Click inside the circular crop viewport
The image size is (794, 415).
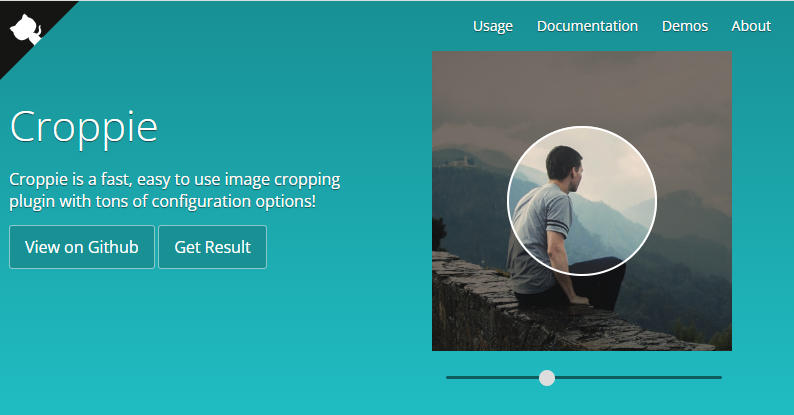click(x=582, y=201)
